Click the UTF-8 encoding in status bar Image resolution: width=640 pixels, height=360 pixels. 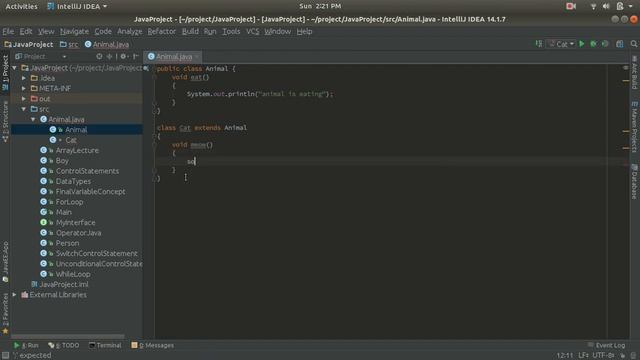[603, 356]
